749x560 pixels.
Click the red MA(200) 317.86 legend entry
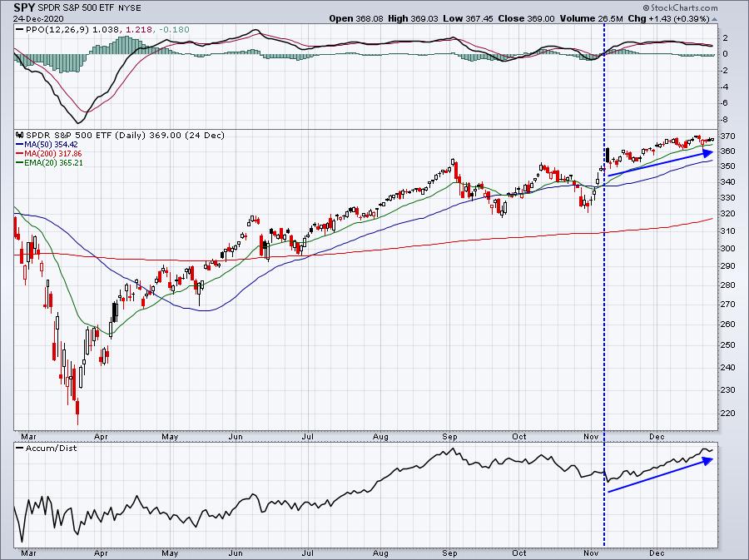[48, 153]
